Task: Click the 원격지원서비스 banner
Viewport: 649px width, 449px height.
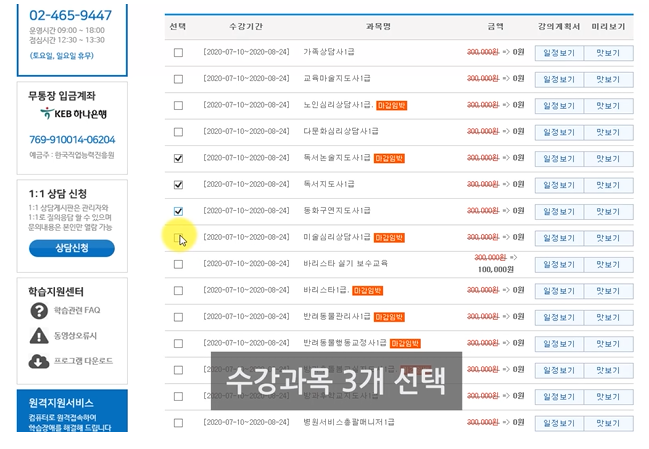Action: coord(72,411)
